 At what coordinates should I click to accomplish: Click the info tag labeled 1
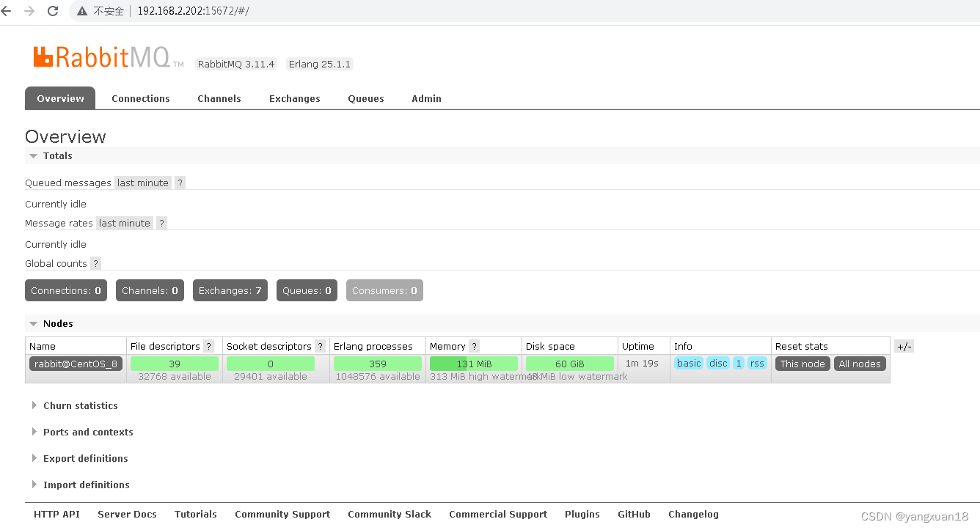738,364
